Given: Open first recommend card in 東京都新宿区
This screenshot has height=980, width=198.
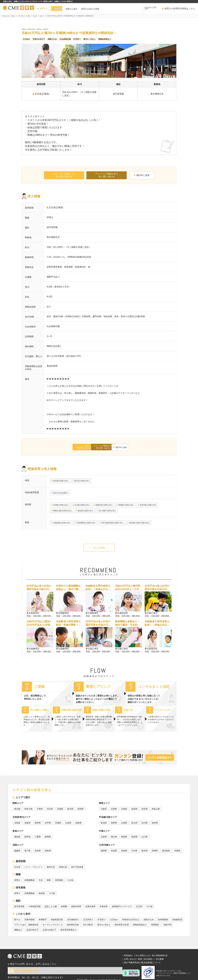Looking at the screenshot, I should pos(40,601).
